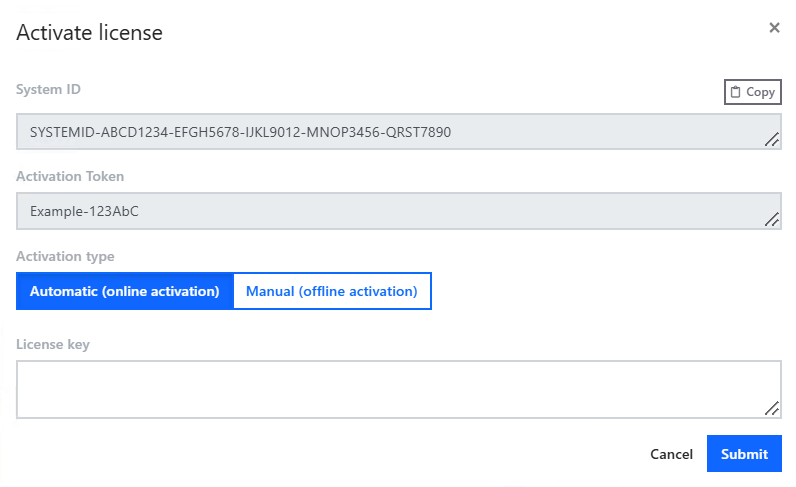796x487 pixels.
Task: Copy the System ID to clipboard
Action: pos(752,92)
